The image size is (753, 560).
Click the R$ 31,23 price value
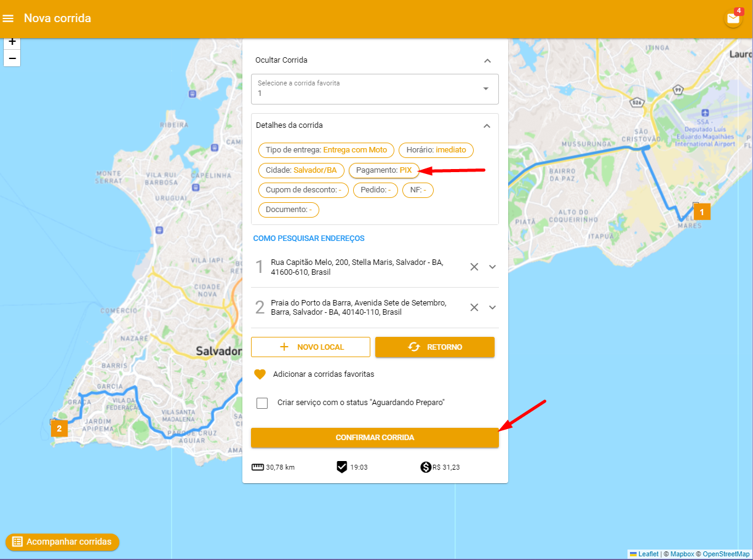coord(446,467)
